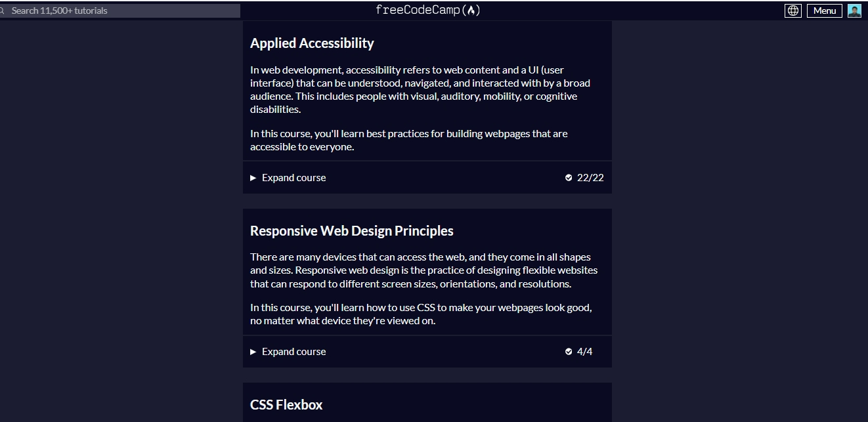The width and height of the screenshot is (868, 422).
Task: Click Expand course text under Responsive Web Design
Action: tap(293, 352)
